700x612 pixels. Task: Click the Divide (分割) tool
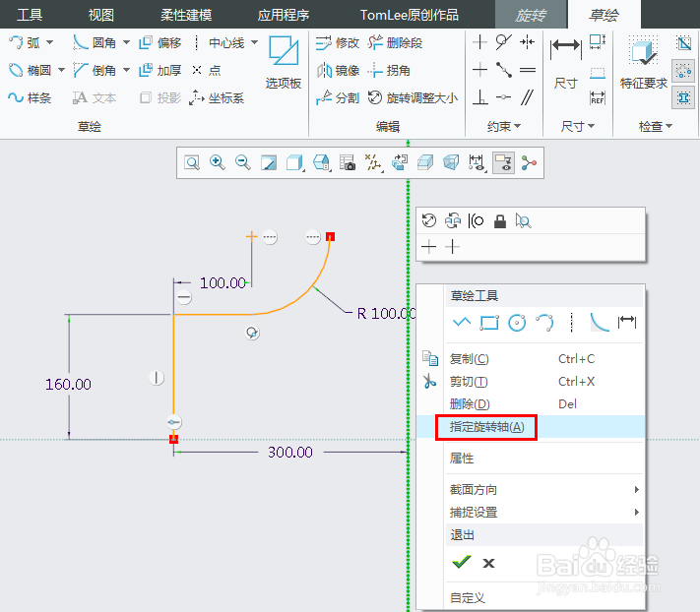click(x=337, y=97)
